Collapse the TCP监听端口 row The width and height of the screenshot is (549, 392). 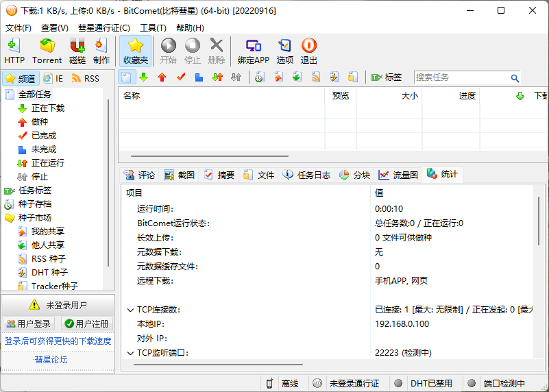point(130,353)
